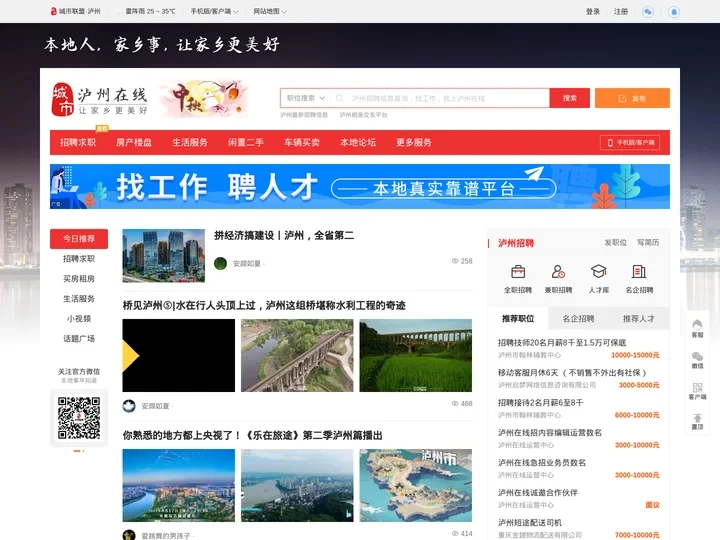Click the 泸州在线 site logo
Image resolution: width=720 pixels, height=540 pixels.
(100, 99)
